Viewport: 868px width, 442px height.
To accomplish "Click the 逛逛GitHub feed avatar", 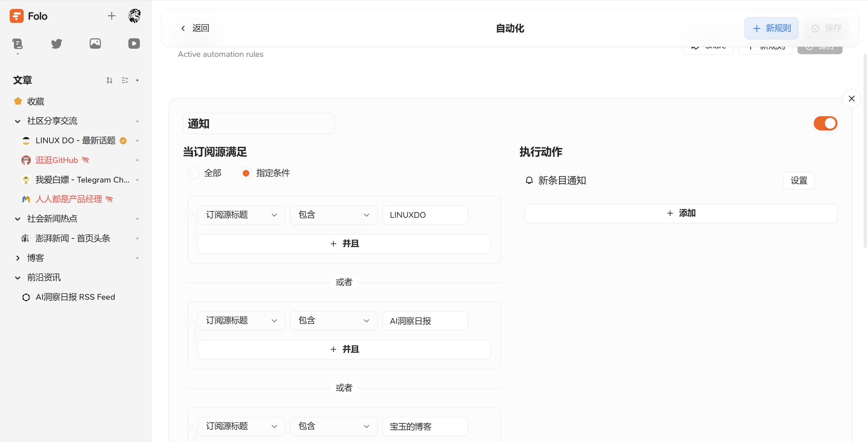I will click(x=26, y=160).
